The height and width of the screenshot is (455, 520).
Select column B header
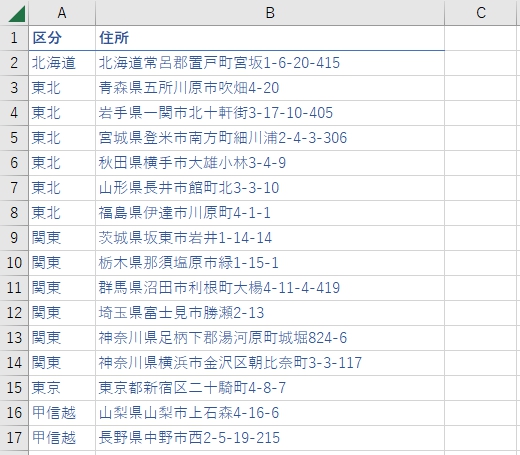point(270,13)
